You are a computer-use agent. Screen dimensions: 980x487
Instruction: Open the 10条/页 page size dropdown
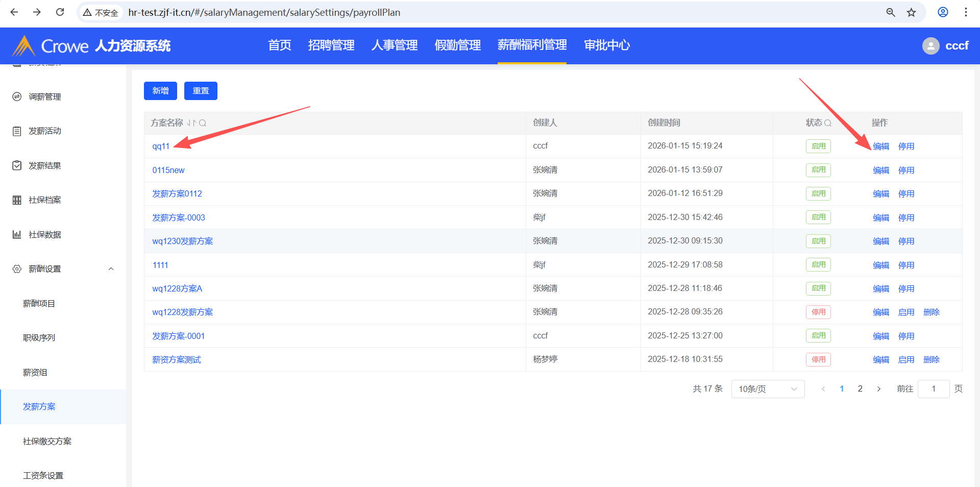click(x=768, y=389)
